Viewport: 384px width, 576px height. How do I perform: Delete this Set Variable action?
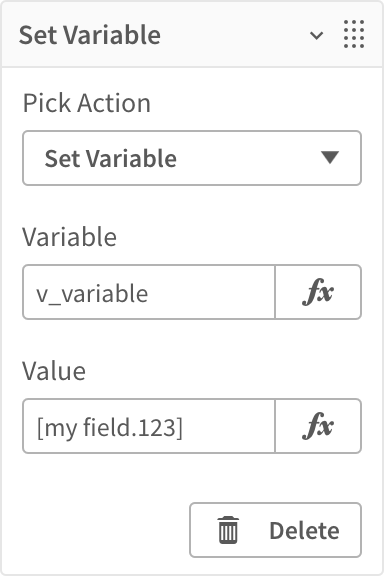coord(276,530)
